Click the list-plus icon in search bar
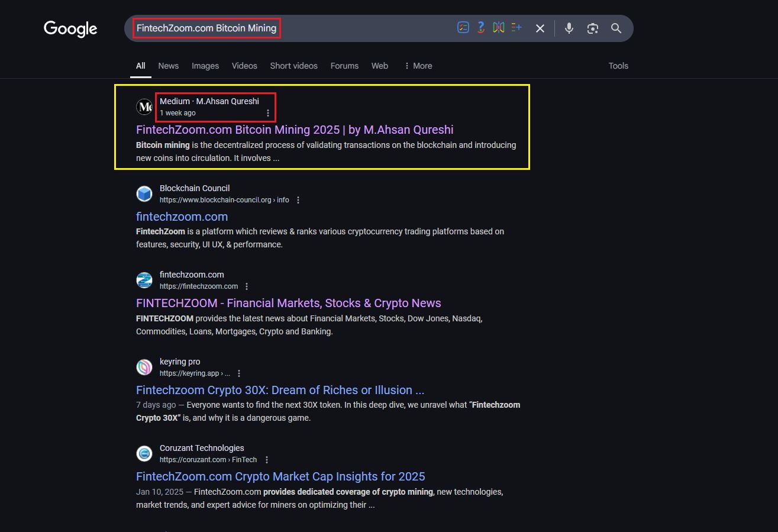This screenshot has height=532, width=778. (516, 28)
